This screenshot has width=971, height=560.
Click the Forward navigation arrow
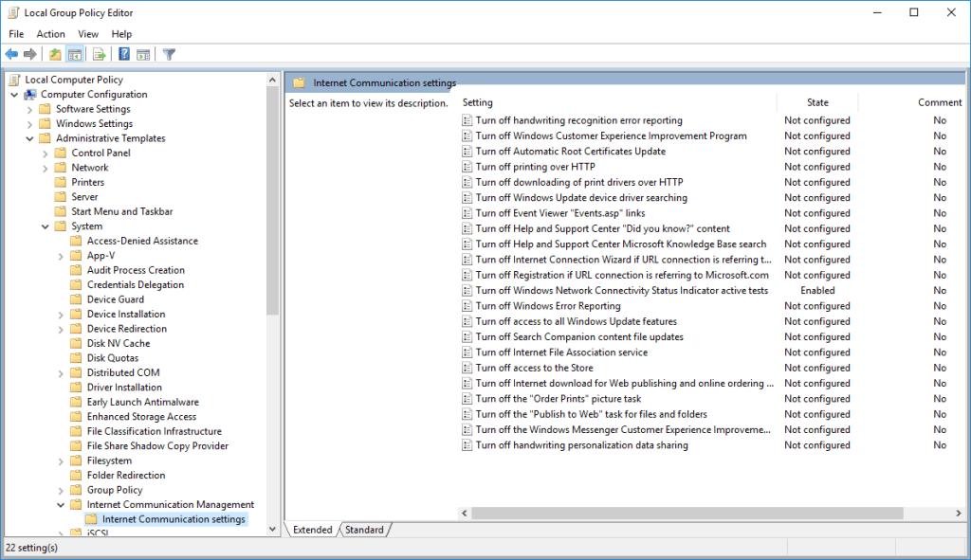point(28,54)
